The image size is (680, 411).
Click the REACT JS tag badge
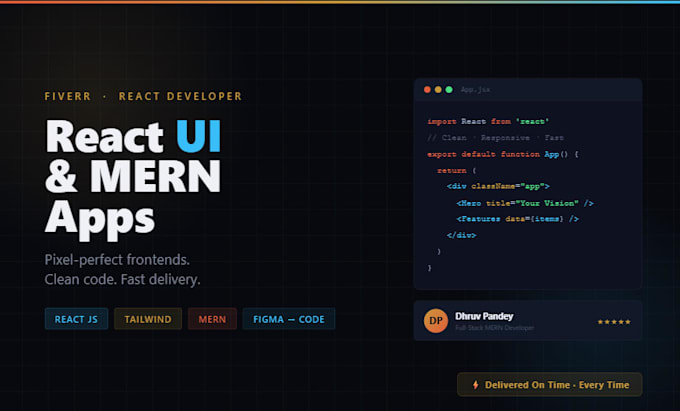(x=76, y=319)
